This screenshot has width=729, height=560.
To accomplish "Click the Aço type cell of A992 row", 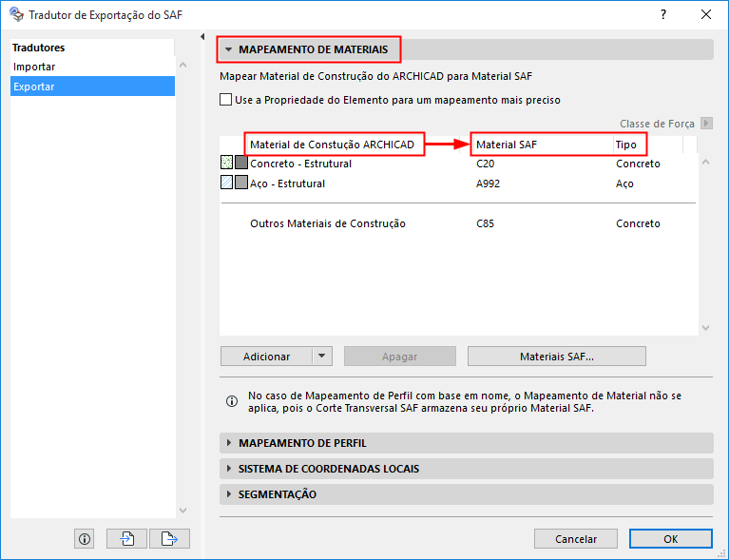I will 624,183.
